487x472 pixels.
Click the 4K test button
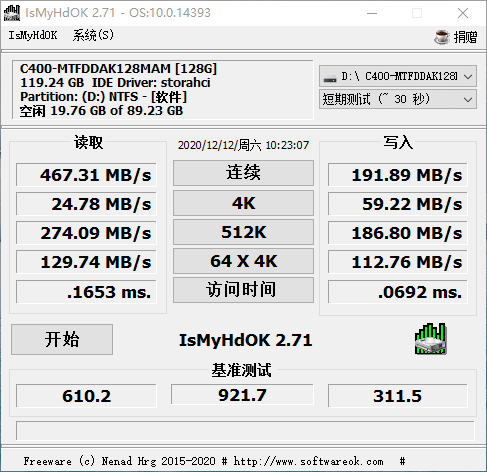pyautogui.click(x=243, y=203)
